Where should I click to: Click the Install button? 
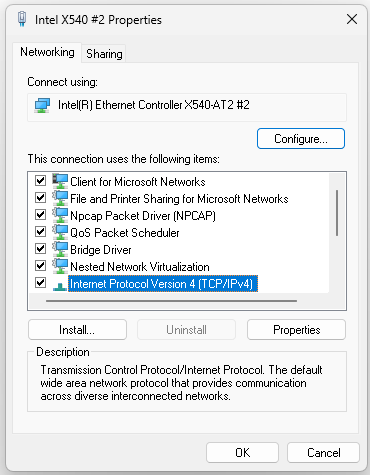point(77,330)
